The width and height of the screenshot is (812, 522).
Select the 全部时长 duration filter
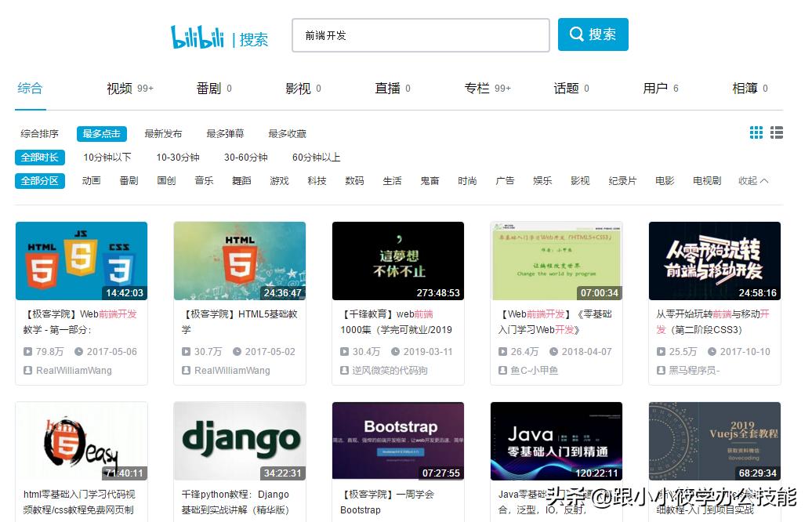click(40, 158)
